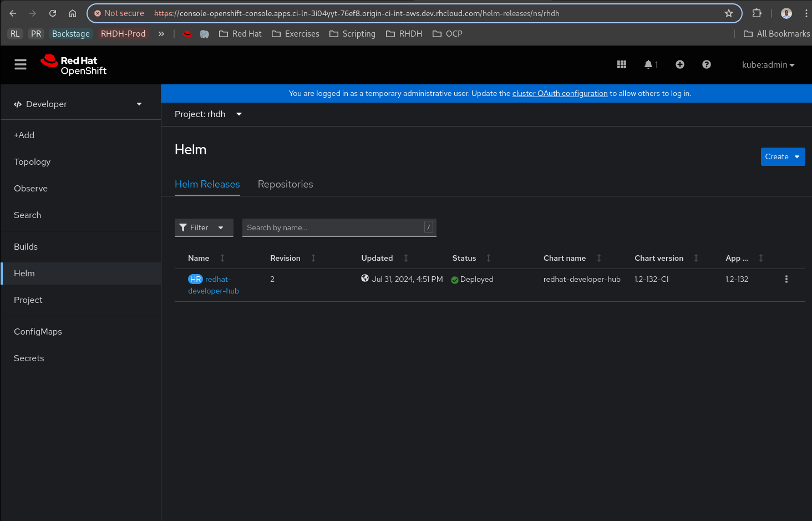Open the application launcher grid
Image resolution: width=812 pixels, height=521 pixels.
click(622, 65)
